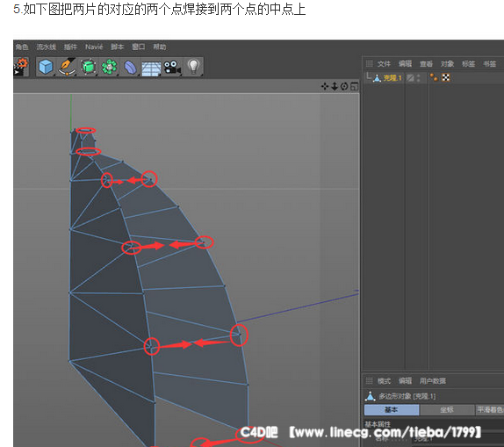Select the spline Pen tool
This screenshot has width=504, height=447.
point(67,67)
